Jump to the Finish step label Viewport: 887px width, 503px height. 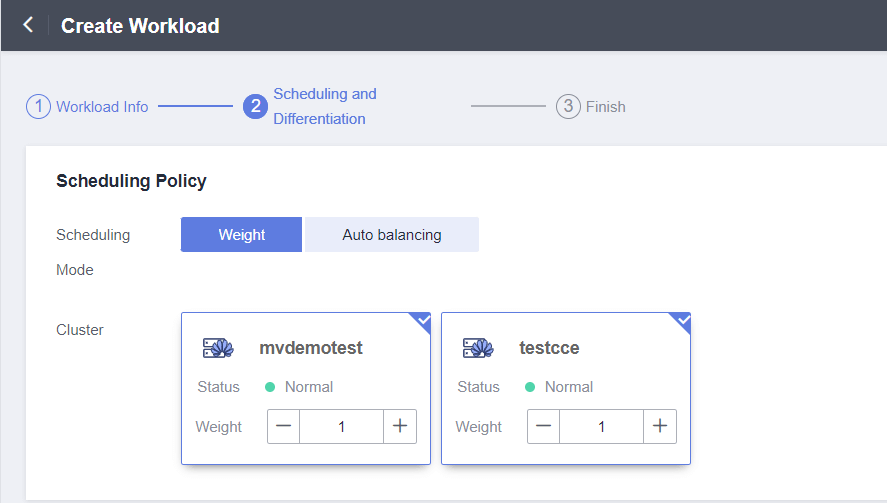(605, 107)
